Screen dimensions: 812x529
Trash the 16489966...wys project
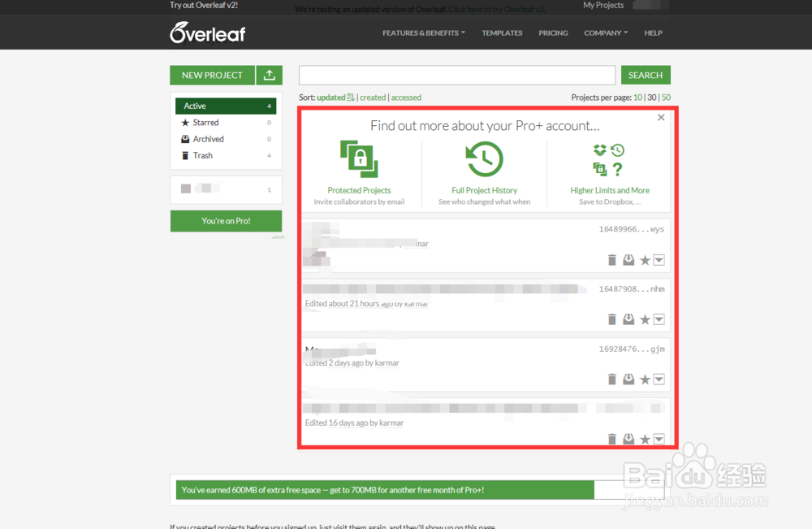611,259
